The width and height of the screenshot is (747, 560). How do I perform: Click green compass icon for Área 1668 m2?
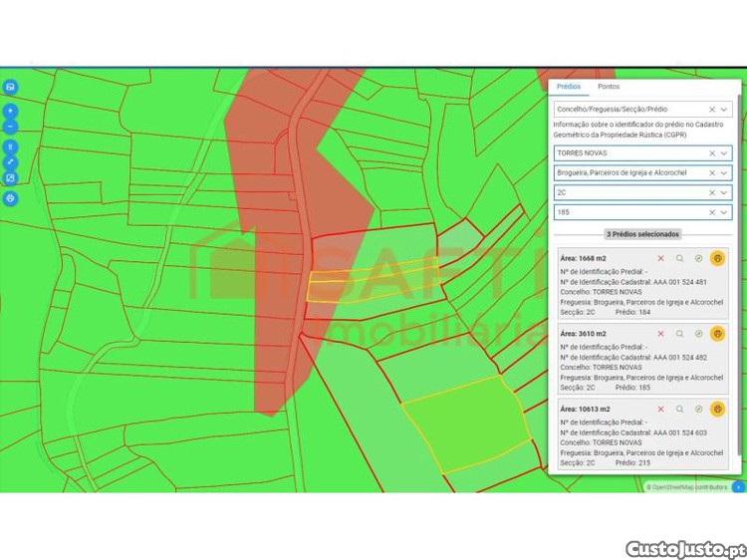[x=698, y=258]
